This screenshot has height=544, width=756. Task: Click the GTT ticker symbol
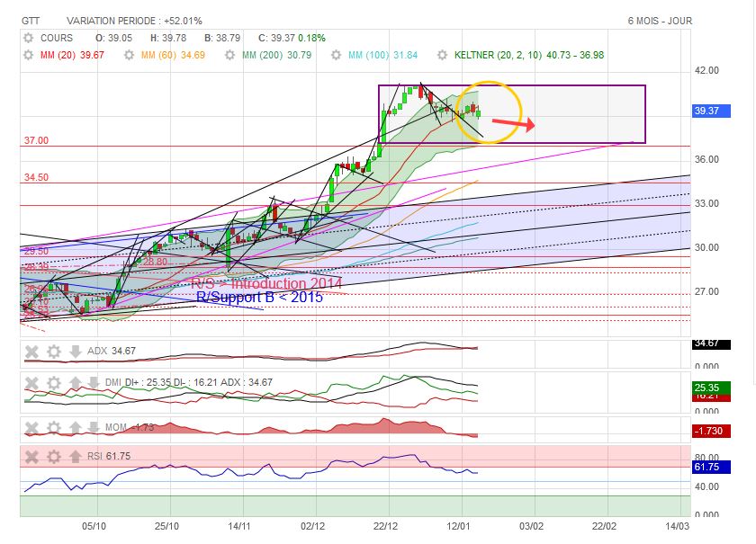click(x=31, y=22)
